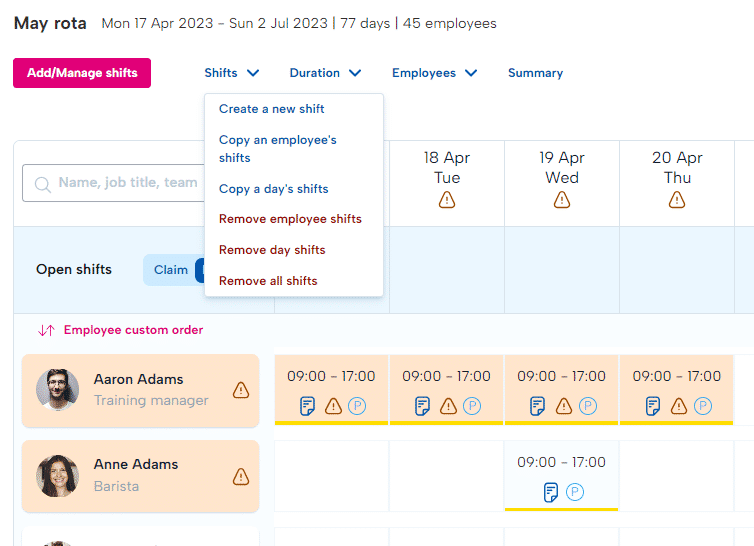Viewport: 754px width, 546px height.
Task: Collapse the Shifts dropdown menu
Action: coord(232,73)
